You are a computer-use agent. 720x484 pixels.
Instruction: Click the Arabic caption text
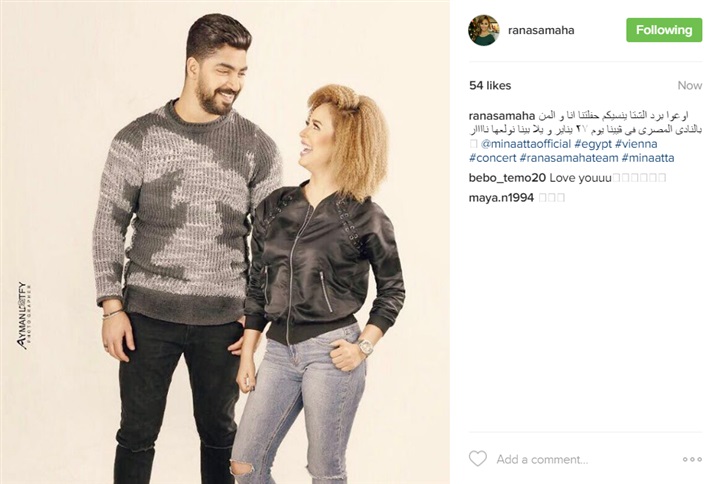coord(585,123)
